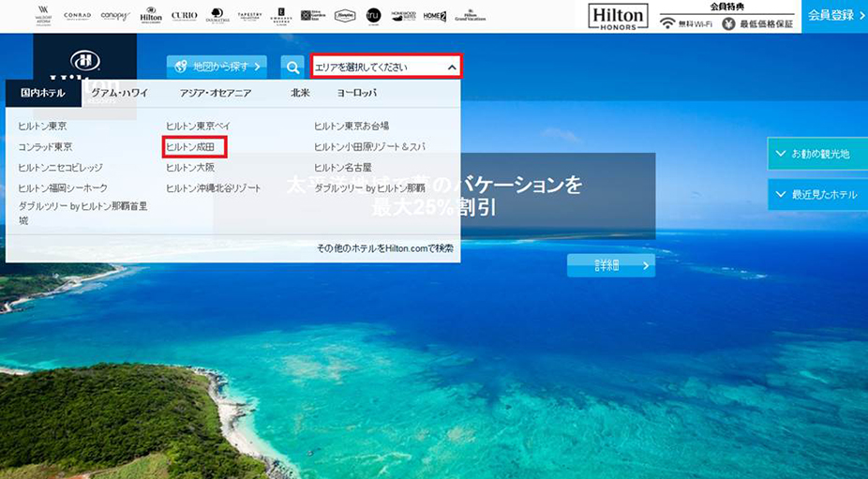Viewport: 868px width, 479px height.
Task: Choose ヒルトンニセコビレッジ
Action: pos(60,167)
